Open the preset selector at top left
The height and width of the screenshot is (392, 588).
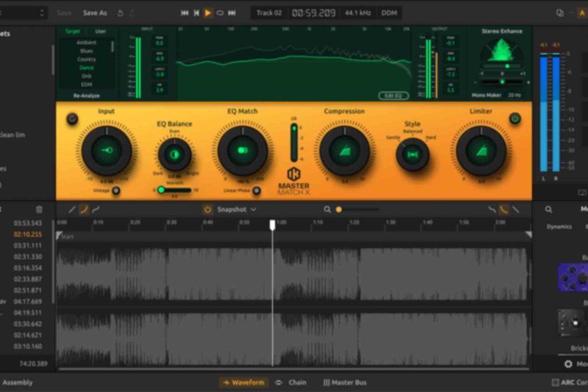(x=24, y=13)
